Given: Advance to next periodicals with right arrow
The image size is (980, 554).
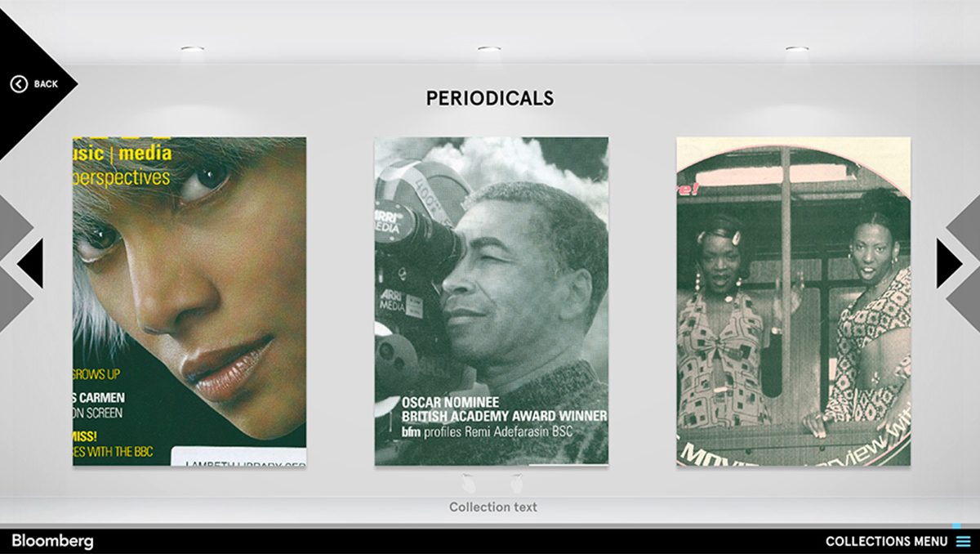Looking at the screenshot, I should (x=949, y=263).
